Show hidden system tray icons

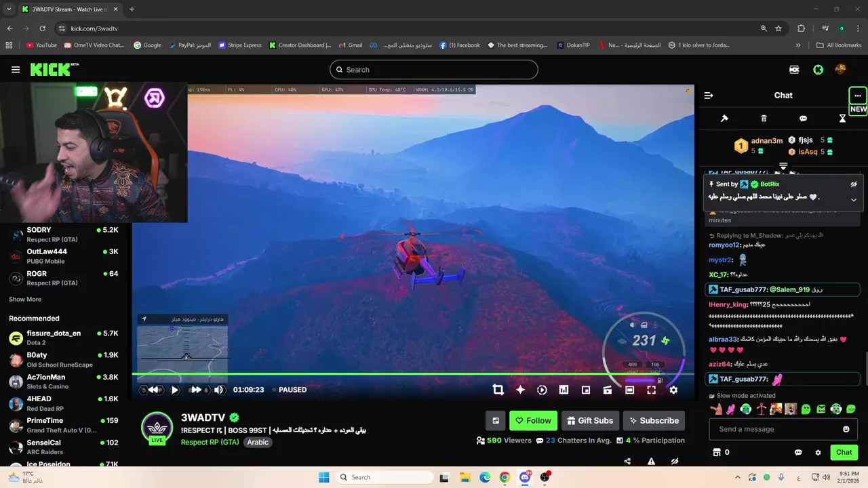tap(738, 477)
